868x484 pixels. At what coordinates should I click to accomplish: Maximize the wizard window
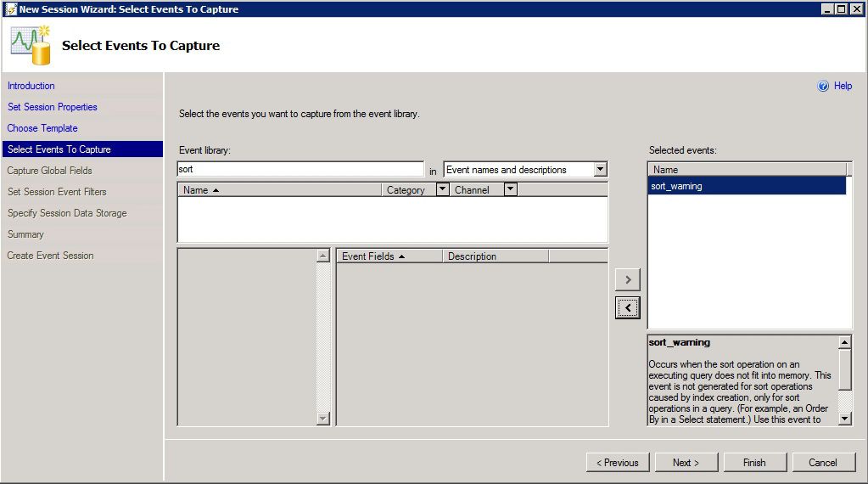pyautogui.click(x=842, y=8)
